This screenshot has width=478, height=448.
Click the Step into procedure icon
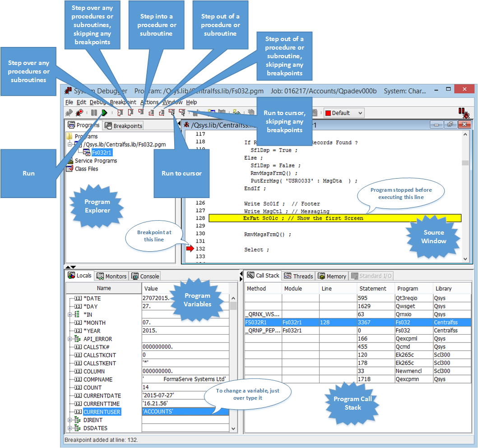tap(141, 113)
